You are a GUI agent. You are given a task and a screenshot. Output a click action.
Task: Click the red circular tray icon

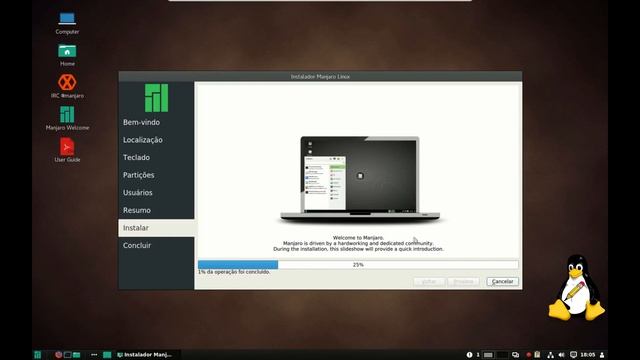tap(528, 355)
